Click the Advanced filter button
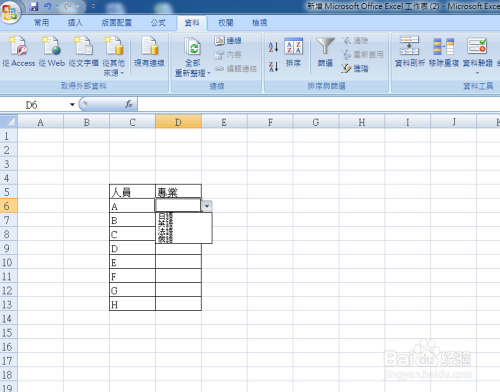The height and width of the screenshot is (392, 500). click(x=355, y=68)
